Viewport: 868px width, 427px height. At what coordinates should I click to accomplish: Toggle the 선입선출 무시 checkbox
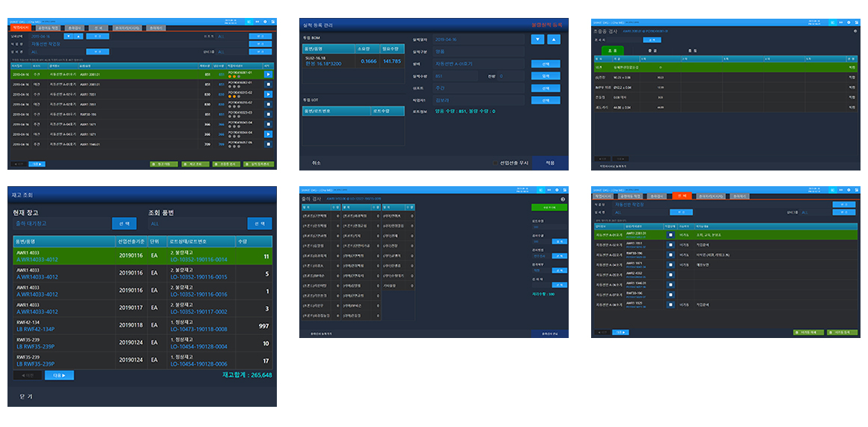495,162
